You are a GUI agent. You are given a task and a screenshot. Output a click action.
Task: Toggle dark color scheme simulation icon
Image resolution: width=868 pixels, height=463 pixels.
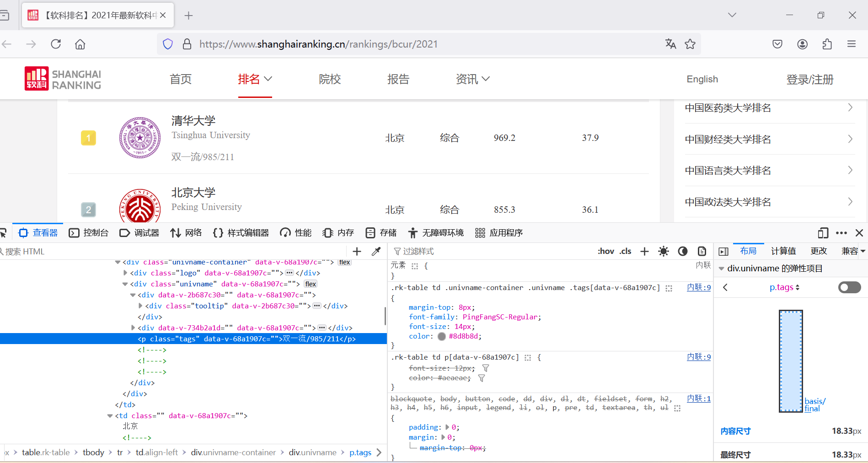[683, 251]
